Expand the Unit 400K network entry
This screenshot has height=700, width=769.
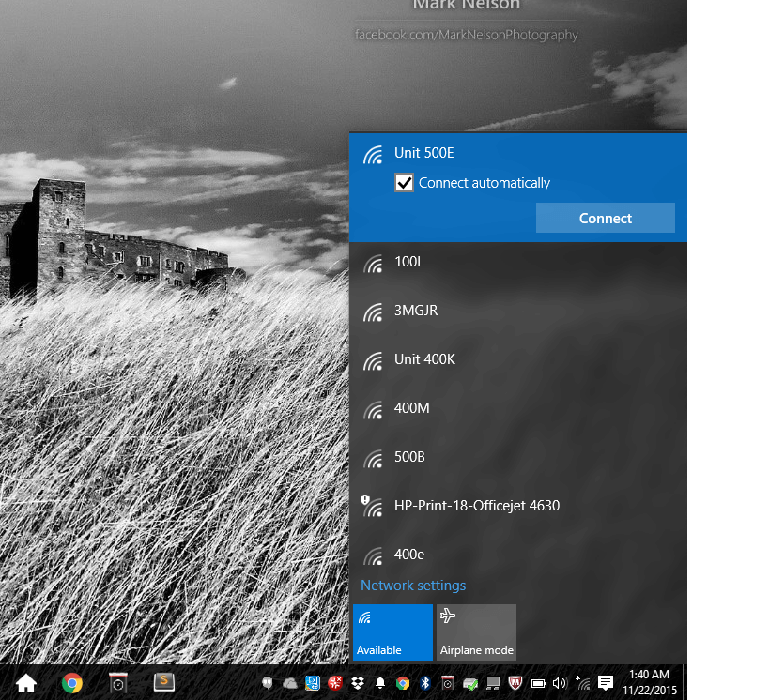(518, 359)
